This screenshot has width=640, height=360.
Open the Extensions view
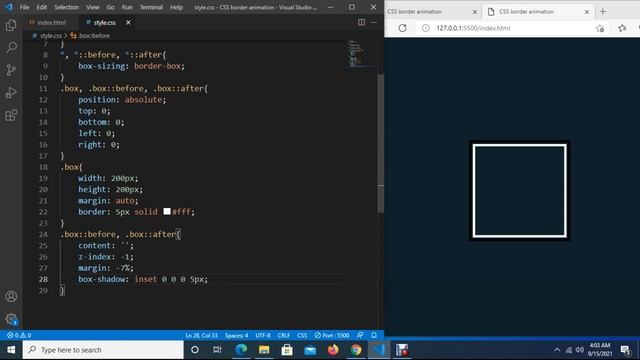coord(11,115)
